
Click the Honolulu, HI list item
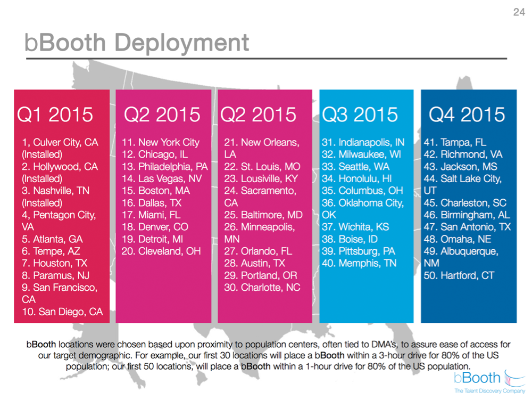click(357, 178)
